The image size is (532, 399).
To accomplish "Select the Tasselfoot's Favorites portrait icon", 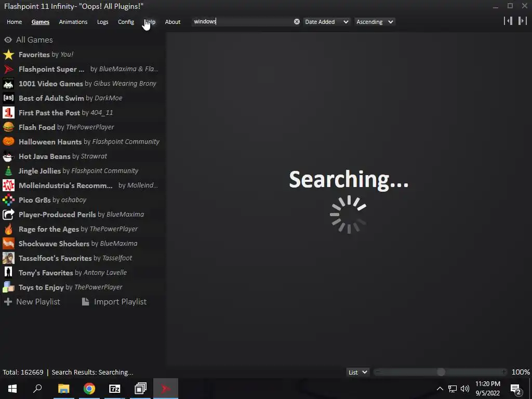I will click(x=8, y=259).
